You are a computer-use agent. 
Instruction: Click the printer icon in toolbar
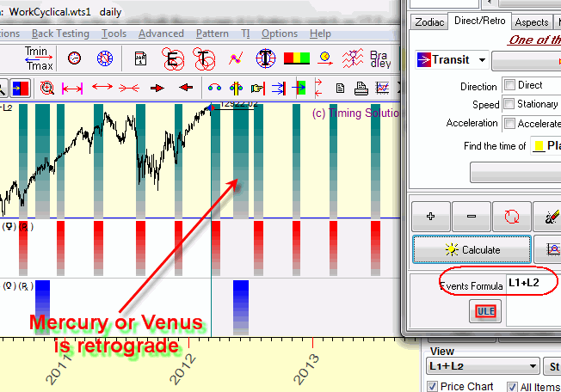(361, 88)
